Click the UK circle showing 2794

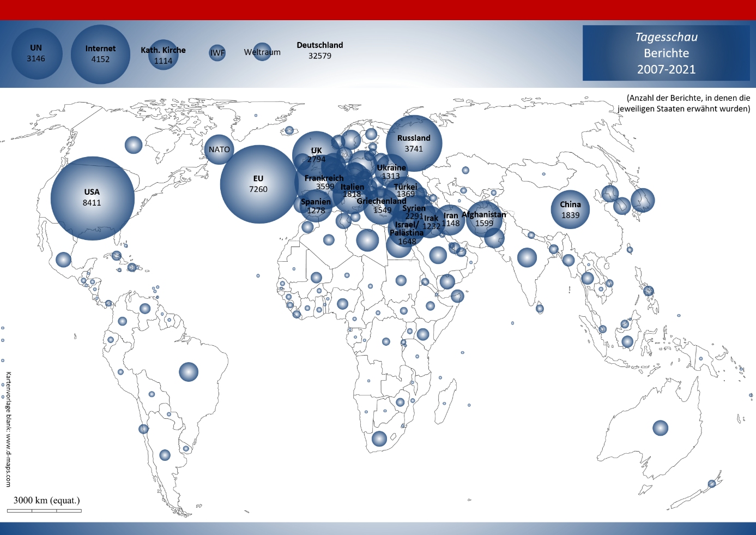[316, 154]
